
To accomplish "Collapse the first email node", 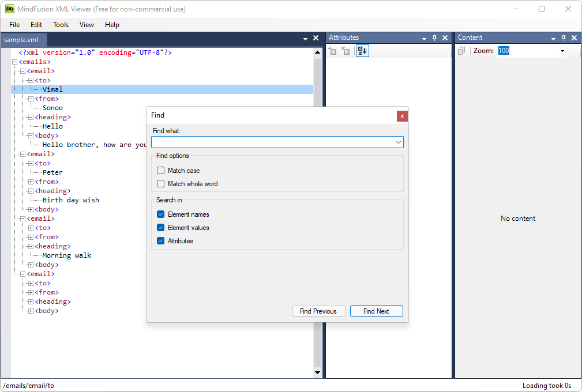I will pos(22,71).
